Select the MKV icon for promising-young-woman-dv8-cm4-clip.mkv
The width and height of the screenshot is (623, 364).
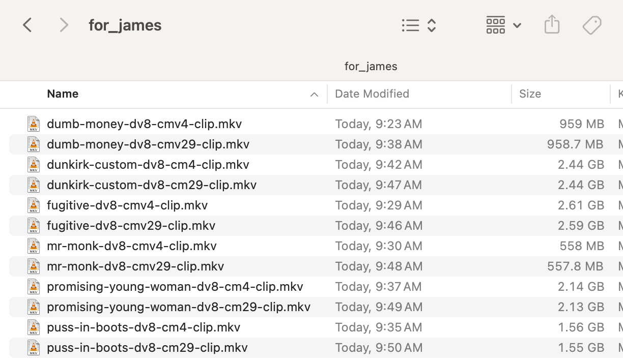[x=34, y=286]
